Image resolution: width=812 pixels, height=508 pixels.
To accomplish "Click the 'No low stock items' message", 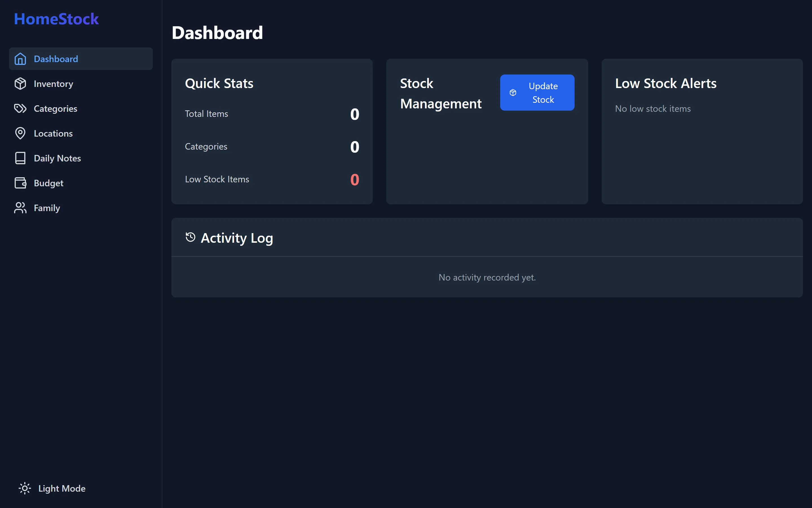I will (x=653, y=109).
